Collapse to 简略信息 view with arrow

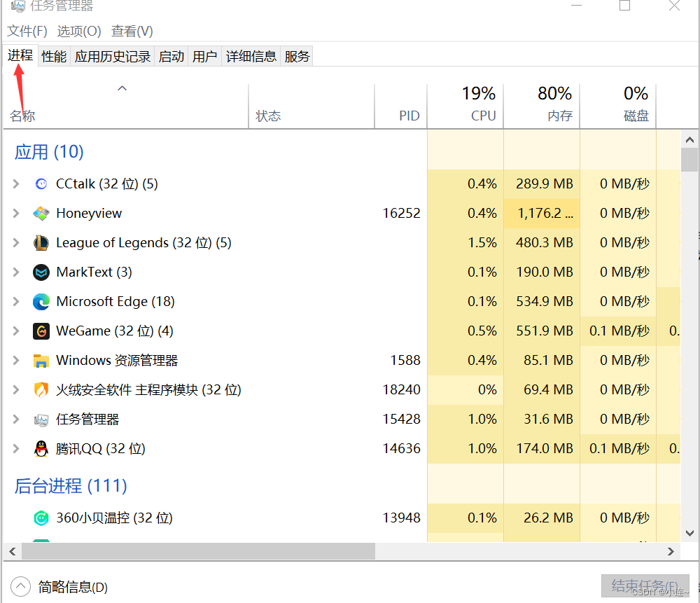click(20, 587)
